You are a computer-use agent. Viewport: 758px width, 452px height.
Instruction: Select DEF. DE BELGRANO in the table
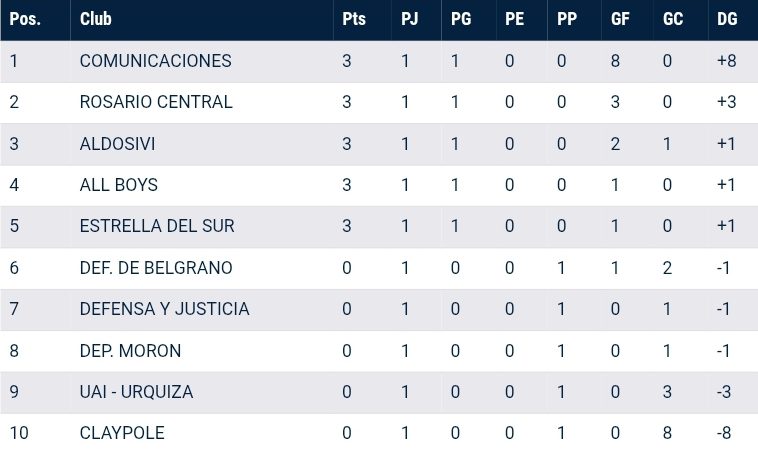tap(156, 268)
